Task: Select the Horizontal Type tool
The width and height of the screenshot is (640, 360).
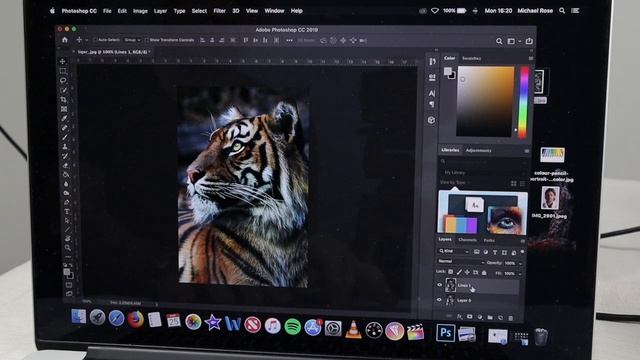Action: [x=67, y=211]
